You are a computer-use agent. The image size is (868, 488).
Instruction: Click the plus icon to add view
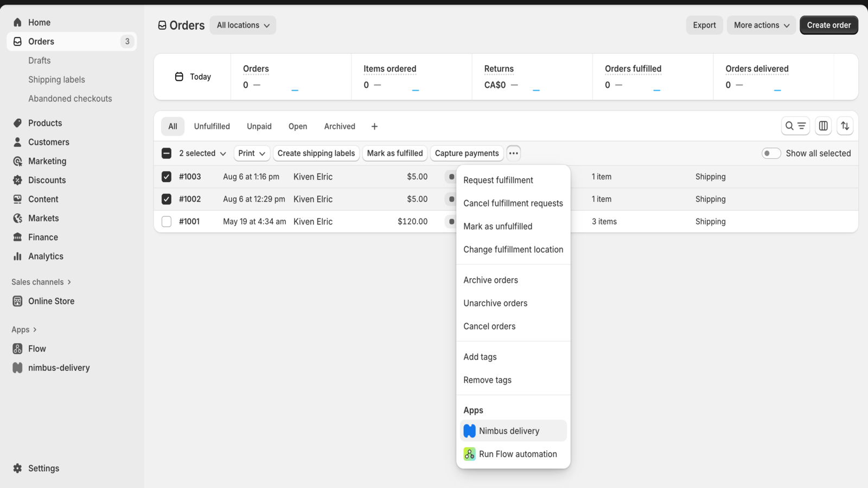pos(374,126)
